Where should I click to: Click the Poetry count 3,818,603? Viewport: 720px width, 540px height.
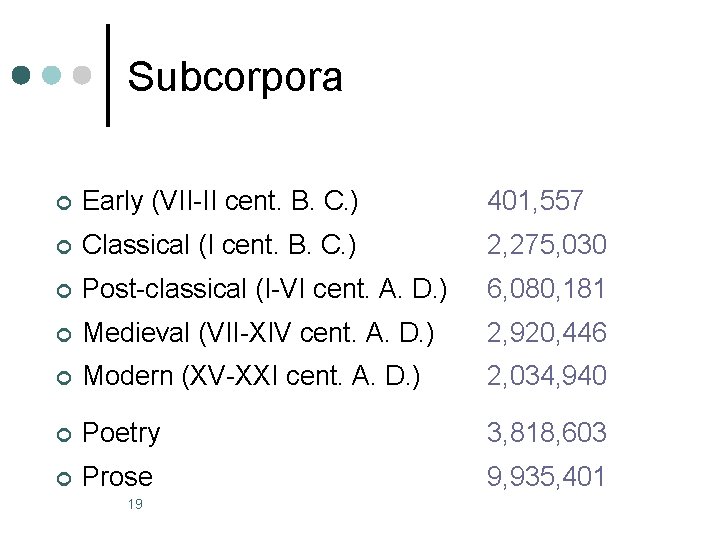[546, 433]
